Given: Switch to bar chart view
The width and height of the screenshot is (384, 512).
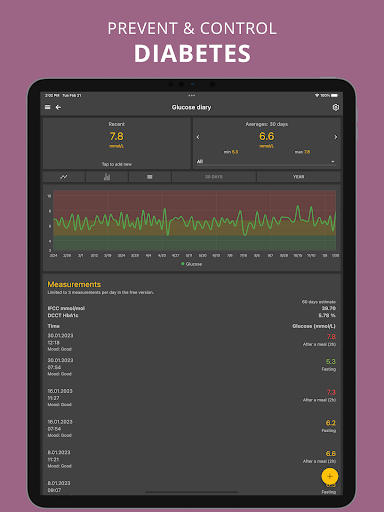Looking at the screenshot, I should 107,177.
